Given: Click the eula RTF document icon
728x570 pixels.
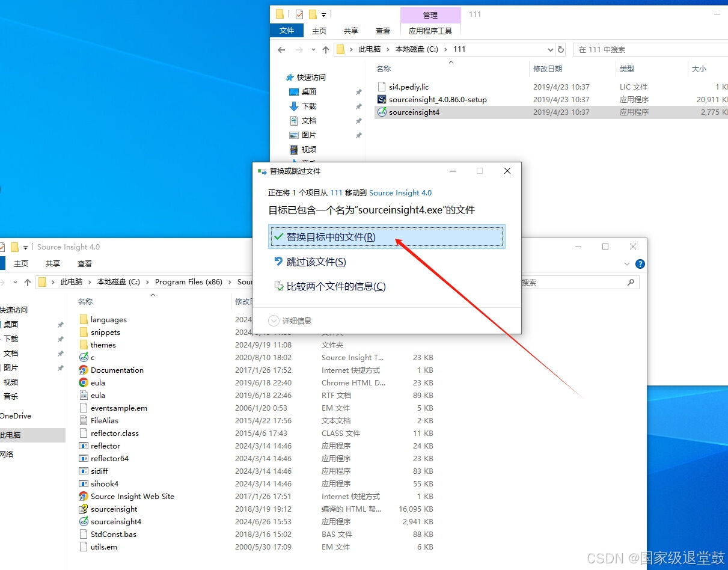Looking at the screenshot, I should 84,395.
